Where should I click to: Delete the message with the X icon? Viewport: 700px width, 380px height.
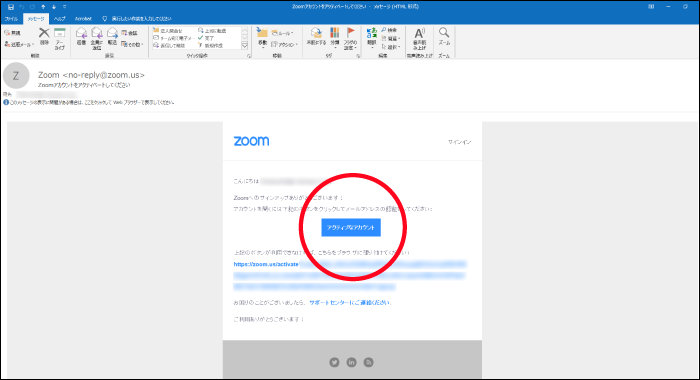pyautogui.click(x=44, y=36)
